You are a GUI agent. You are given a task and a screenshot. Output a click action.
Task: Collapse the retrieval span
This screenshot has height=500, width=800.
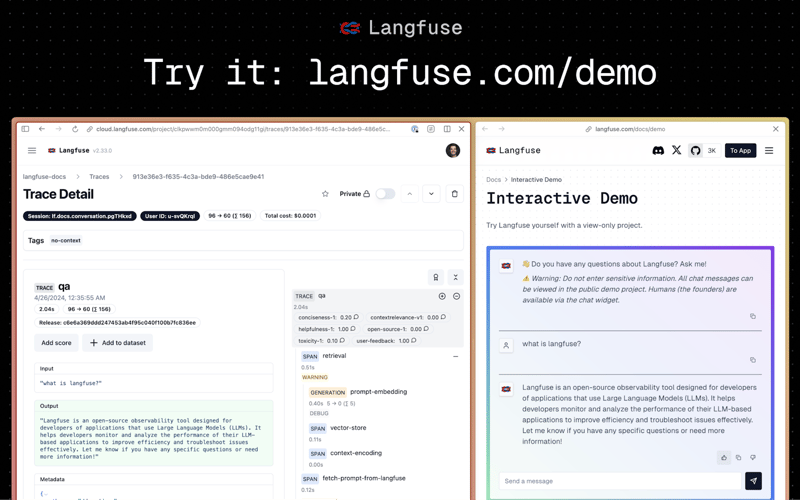tap(456, 357)
